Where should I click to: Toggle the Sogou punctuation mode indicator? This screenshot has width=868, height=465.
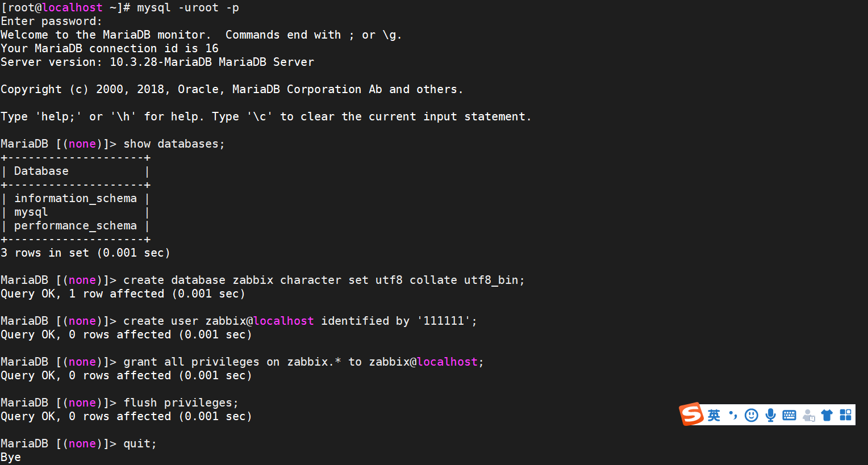pos(733,416)
